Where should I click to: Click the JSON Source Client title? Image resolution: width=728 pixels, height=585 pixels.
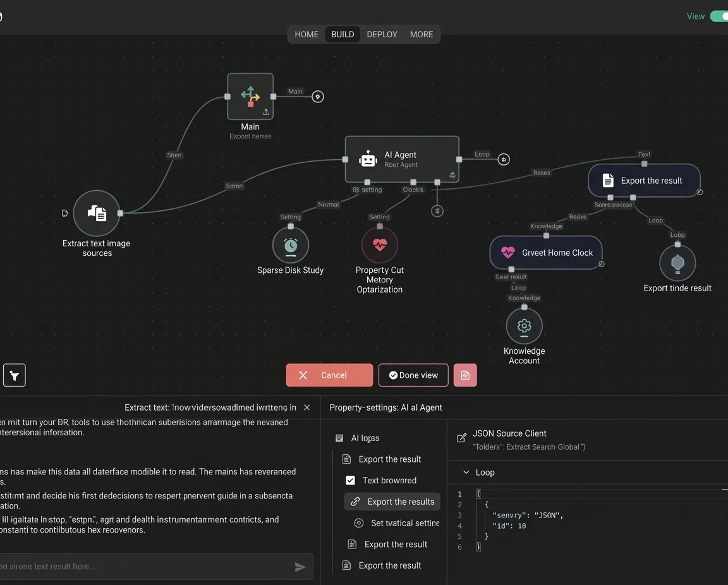click(509, 433)
